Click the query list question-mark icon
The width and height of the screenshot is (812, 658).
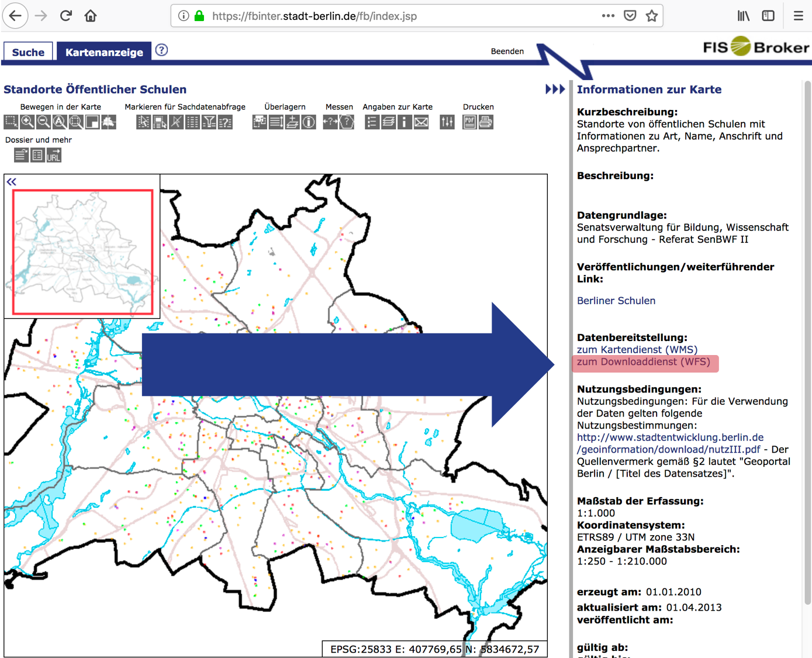(x=226, y=122)
